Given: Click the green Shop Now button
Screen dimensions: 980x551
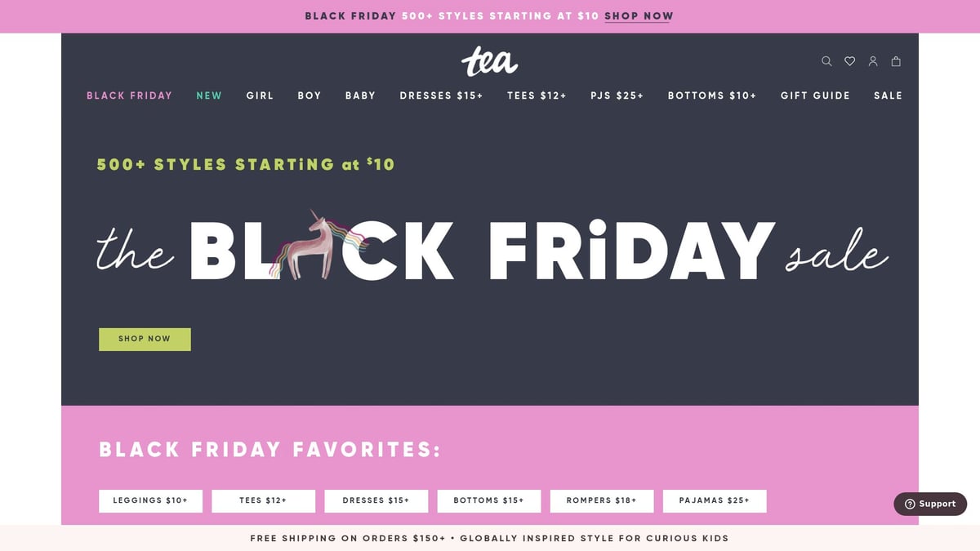Looking at the screenshot, I should click(145, 339).
